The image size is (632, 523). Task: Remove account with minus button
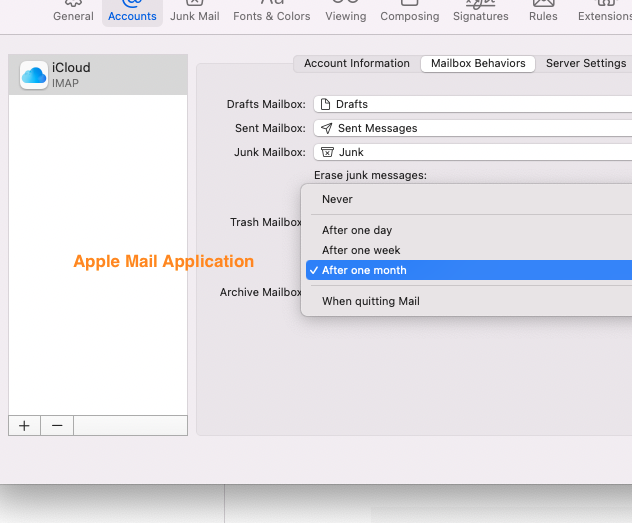coord(57,425)
